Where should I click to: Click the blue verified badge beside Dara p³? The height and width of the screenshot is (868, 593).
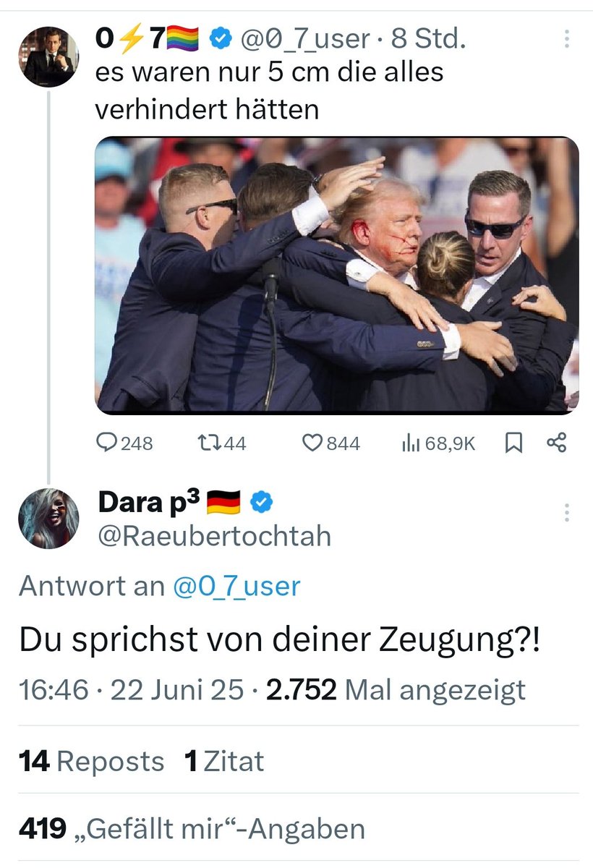pyautogui.click(x=260, y=502)
